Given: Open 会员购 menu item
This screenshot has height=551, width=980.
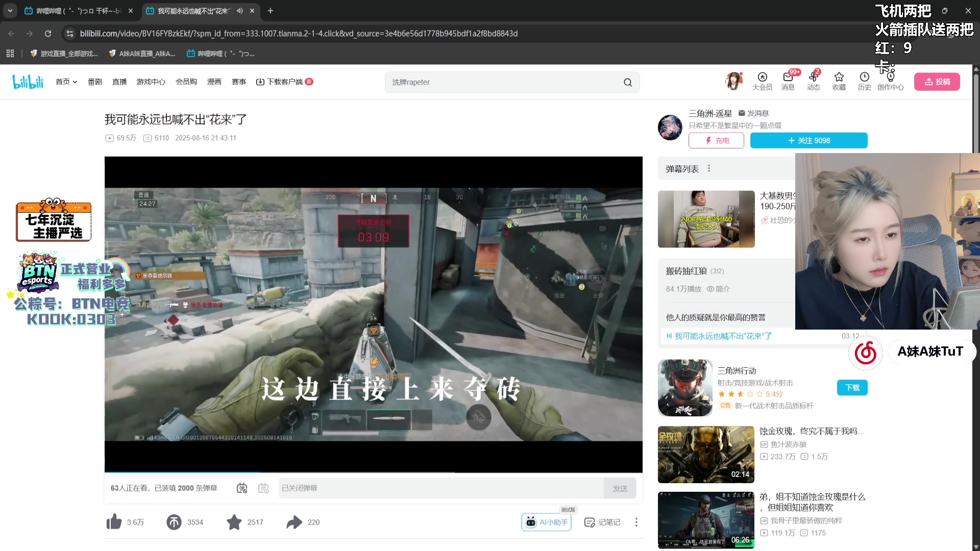Looking at the screenshot, I should (186, 82).
